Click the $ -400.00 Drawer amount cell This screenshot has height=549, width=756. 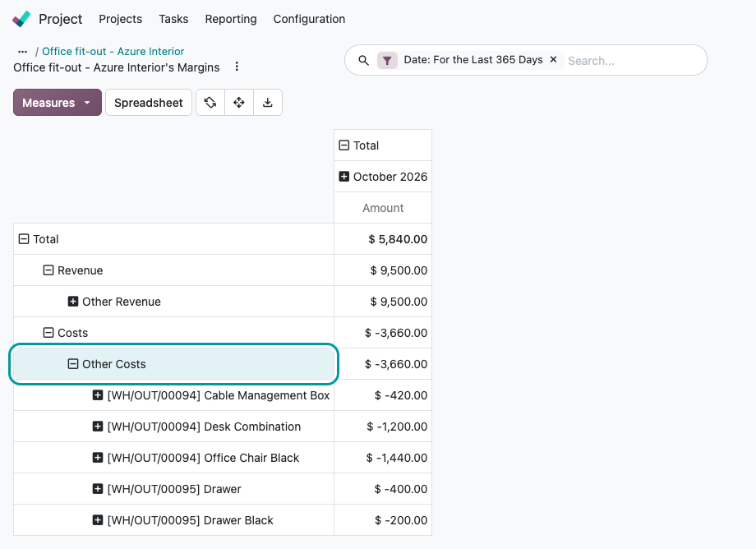[383, 489]
